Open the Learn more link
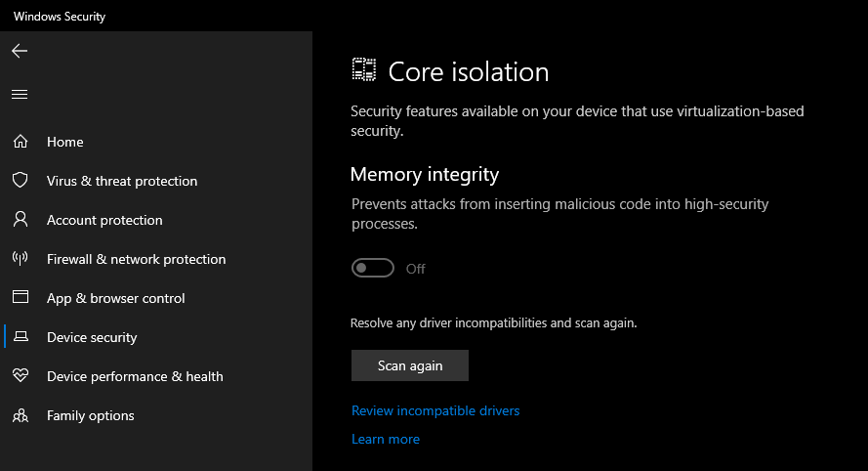Image resolution: width=868 pixels, height=471 pixels. (x=386, y=440)
